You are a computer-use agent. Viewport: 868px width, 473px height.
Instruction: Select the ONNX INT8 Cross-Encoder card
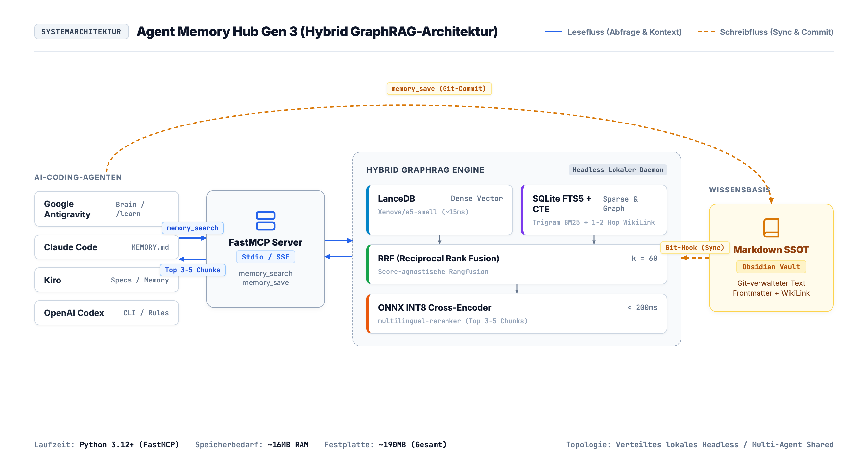coord(517,314)
